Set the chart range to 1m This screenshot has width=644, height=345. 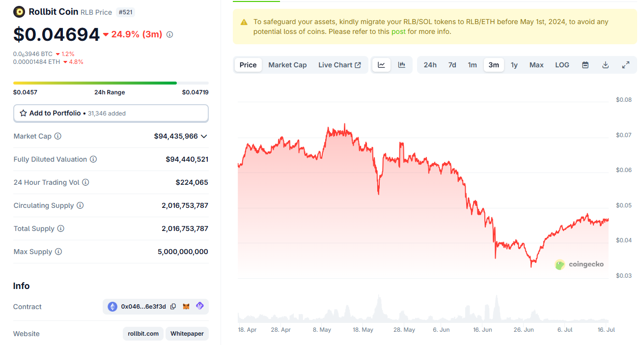(472, 65)
